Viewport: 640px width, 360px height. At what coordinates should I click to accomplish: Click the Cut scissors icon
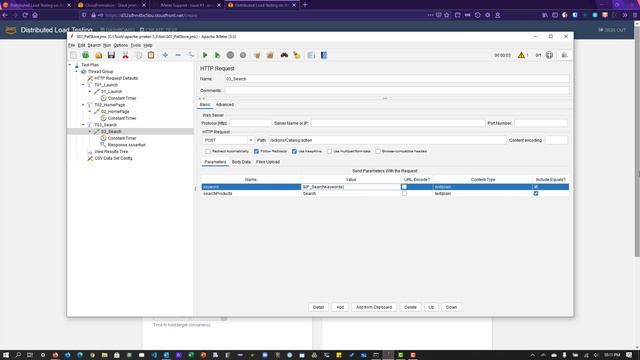click(125, 55)
